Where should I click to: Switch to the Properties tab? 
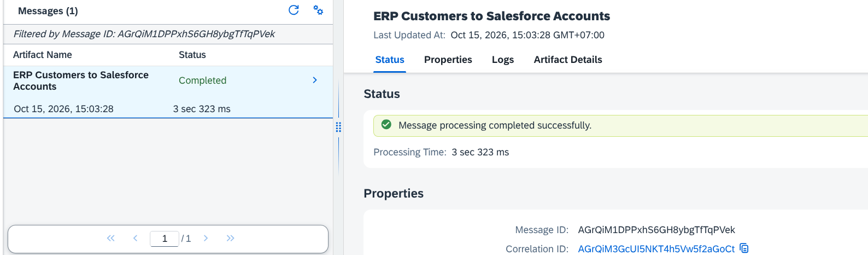pyautogui.click(x=448, y=60)
